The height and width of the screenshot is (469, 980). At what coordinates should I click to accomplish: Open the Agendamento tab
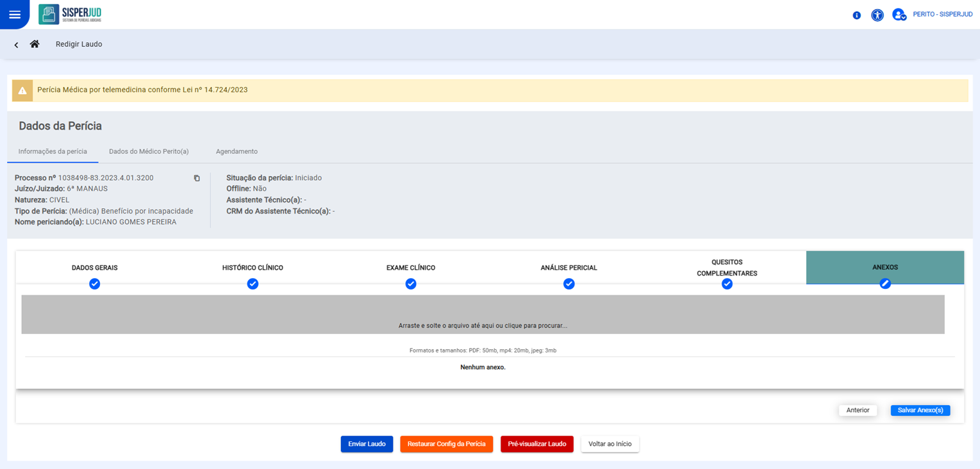pyautogui.click(x=237, y=152)
